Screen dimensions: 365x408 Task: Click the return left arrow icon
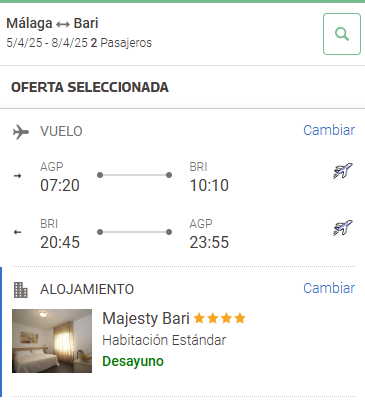17,232
